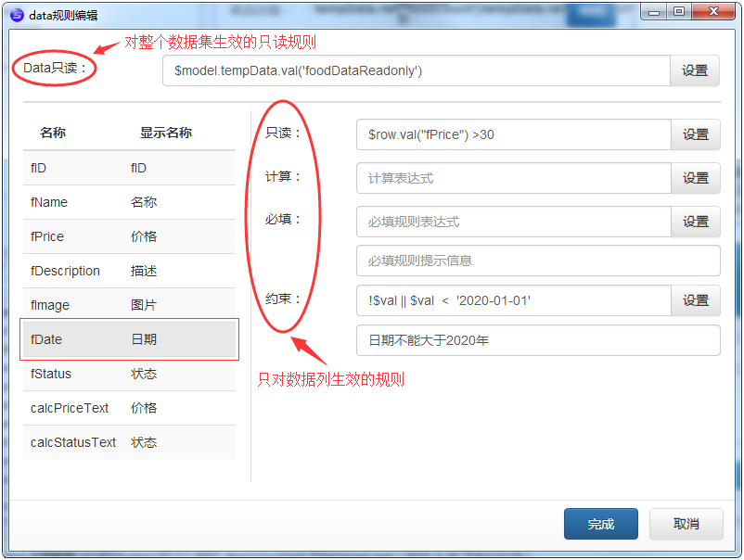Click the 完成 button
Screen dimensions: 744x560
coord(601,524)
